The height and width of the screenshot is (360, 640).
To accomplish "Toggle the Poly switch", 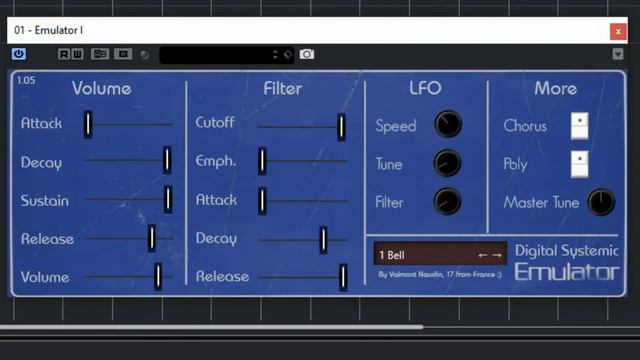I will coord(580,164).
